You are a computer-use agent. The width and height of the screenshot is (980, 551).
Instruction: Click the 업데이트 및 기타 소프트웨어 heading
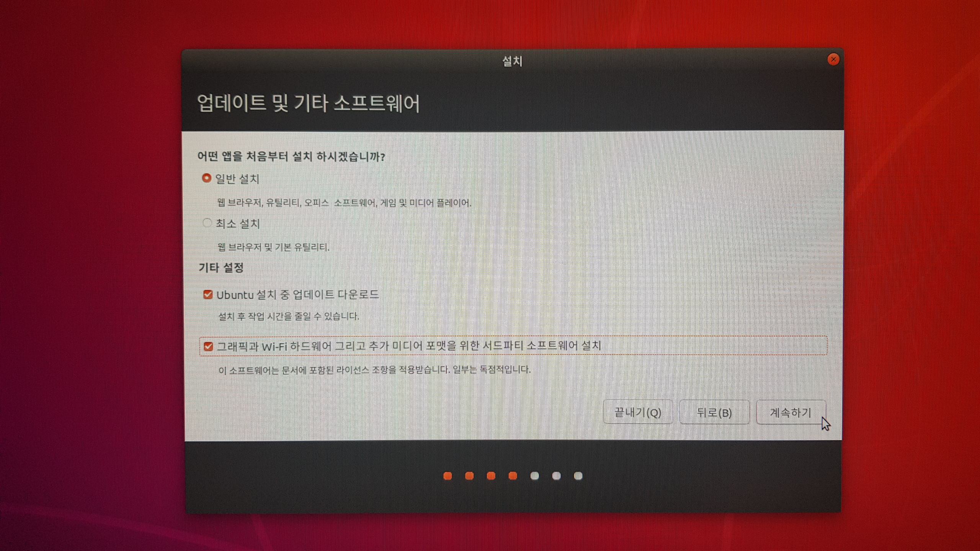click(x=309, y=103)
